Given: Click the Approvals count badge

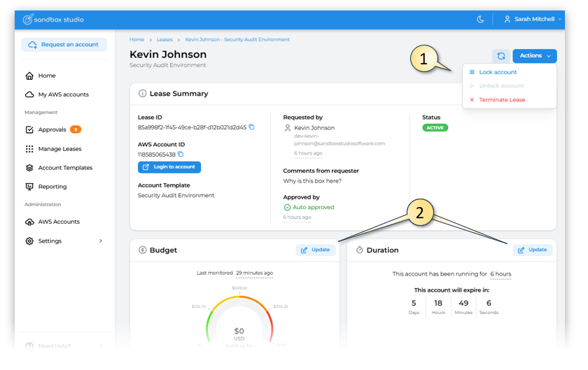Looking at the screenshot, I should (x=76, y=129).
